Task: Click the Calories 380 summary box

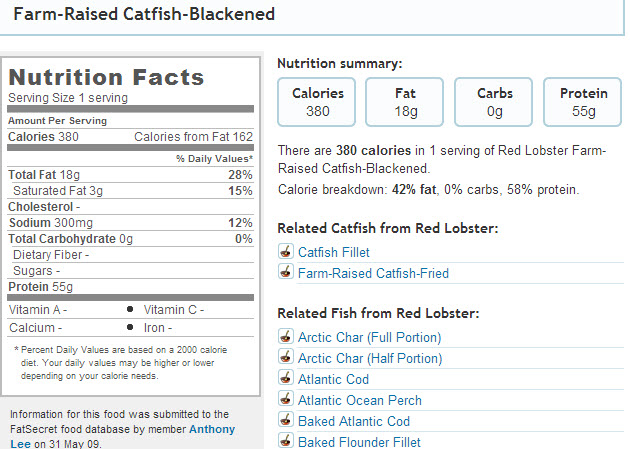Action: pyautogui.click(x=318, y=102)
